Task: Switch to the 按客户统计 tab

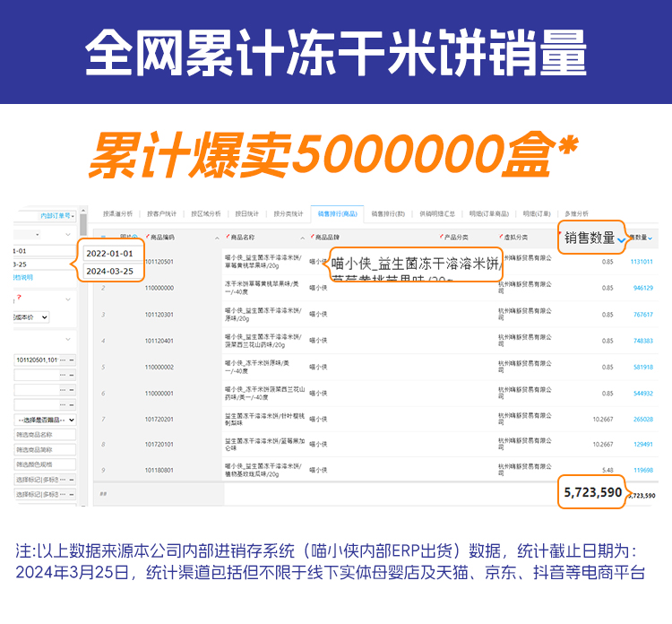Action: (x=161, y=213)
